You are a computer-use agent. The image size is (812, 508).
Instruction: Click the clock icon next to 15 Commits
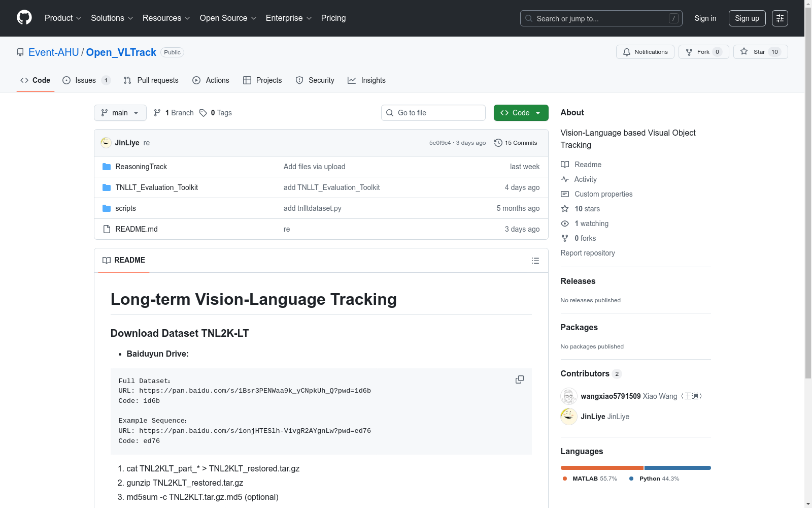coord(498,143)
